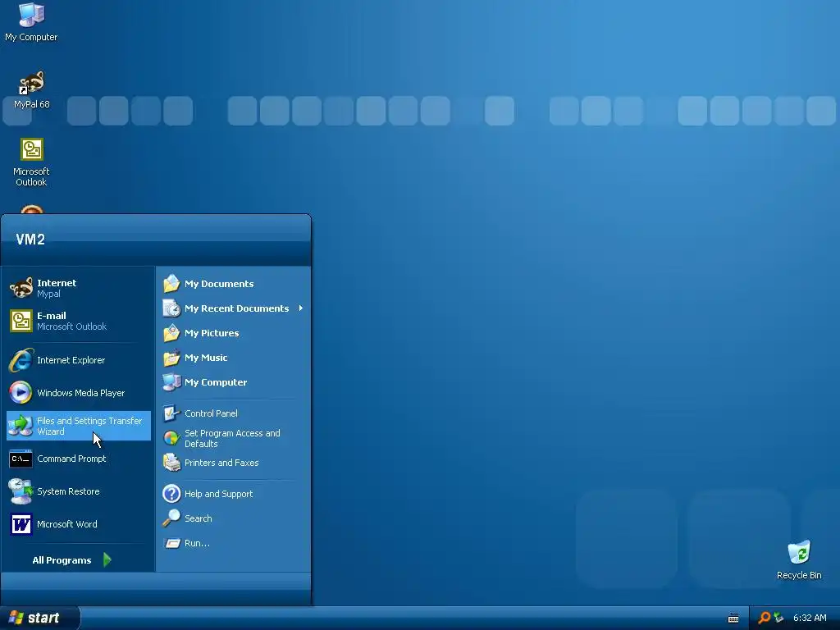This screenshot has height=630, width=840.
Task: Click the My Documents folder icon
Action: 171,283
